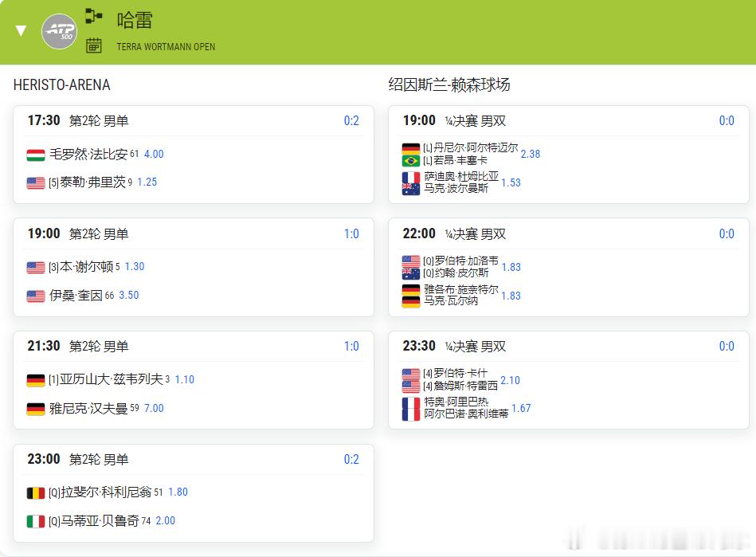Click Belgium flag beside 拉斐尔·科利尼翁
The width and height of the screenshot is (756, 557).
(x=36, y=493)
